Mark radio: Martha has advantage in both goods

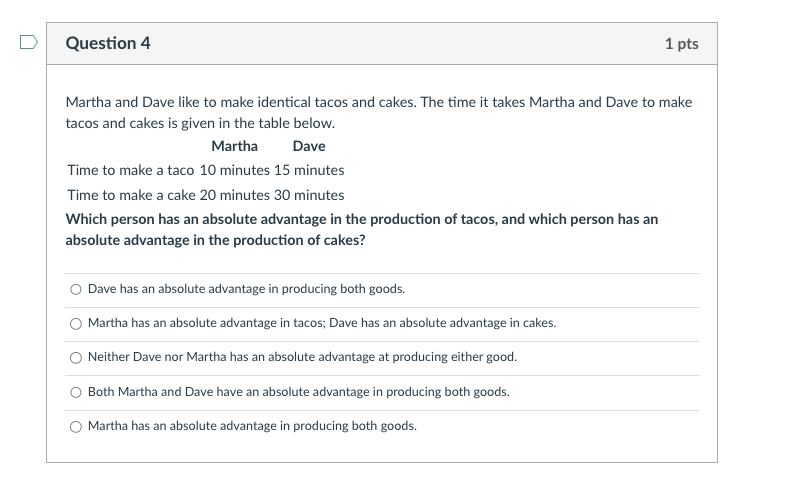76,426
